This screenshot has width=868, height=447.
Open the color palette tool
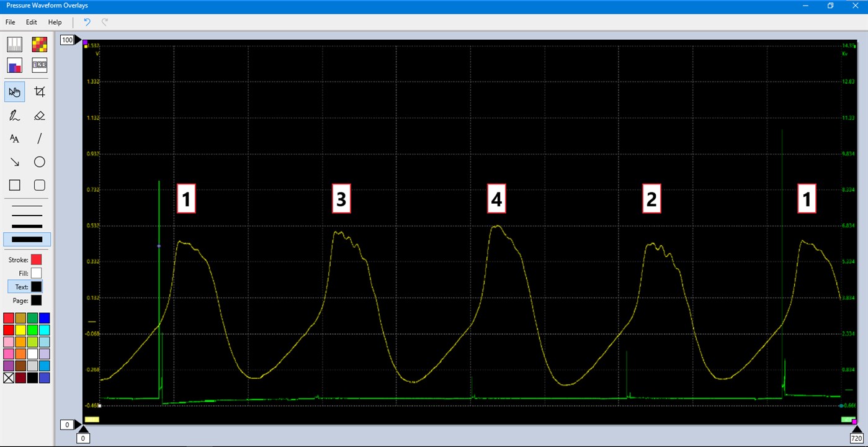(x=39, y=43)
